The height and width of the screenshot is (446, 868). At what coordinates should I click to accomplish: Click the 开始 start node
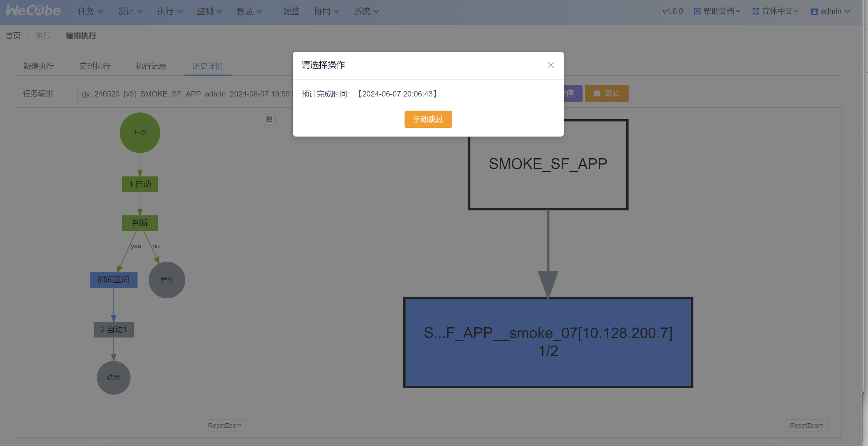click(x=140, y=133)
